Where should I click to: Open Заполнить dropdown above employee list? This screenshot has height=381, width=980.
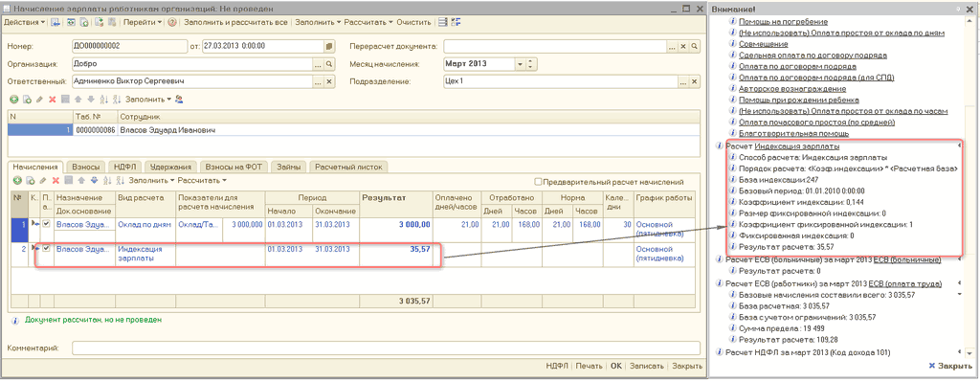147,99
